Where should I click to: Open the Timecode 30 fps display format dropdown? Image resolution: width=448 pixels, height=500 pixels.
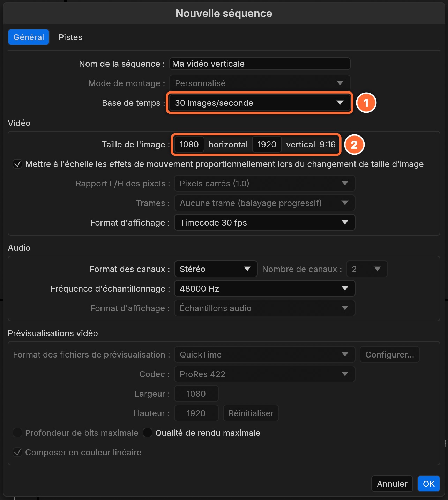click(x=264, y=223)
